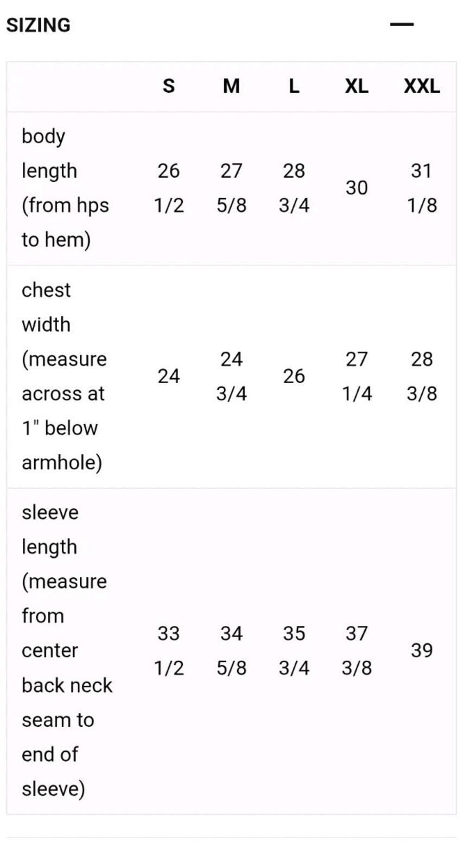Select the S size column header
Screen dimensions: 476x868
click(x=169, y=86)
